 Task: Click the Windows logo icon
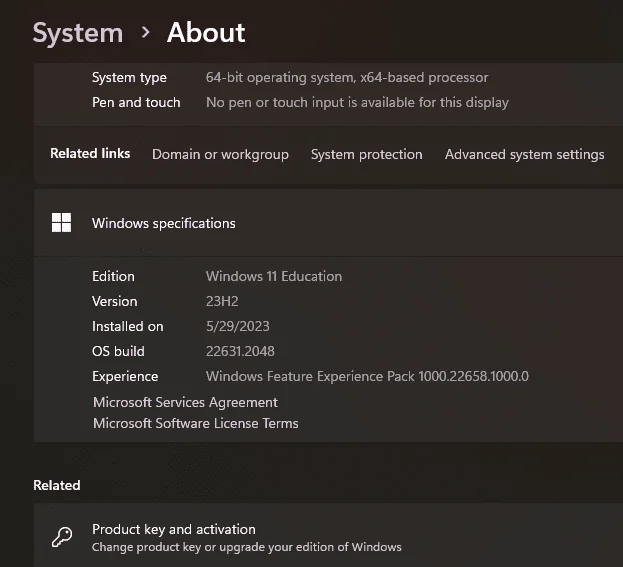(x=62, y=223)
